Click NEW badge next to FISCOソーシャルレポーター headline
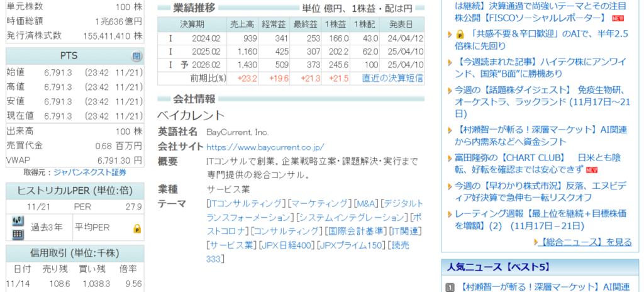644x292 pixels. click(x=618, y=17)
